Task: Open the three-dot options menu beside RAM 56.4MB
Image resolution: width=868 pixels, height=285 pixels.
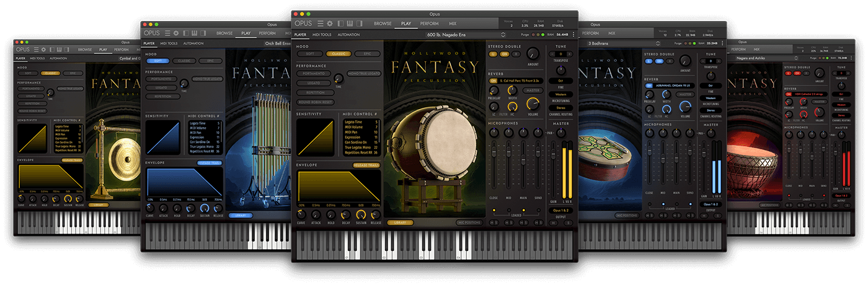Action: pos(573,35)
